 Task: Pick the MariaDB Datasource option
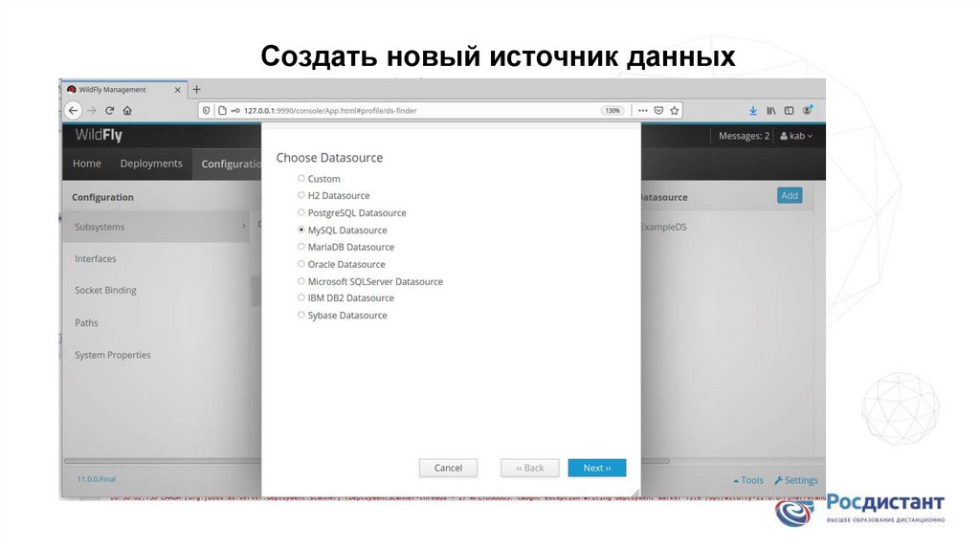pos(301,247)
